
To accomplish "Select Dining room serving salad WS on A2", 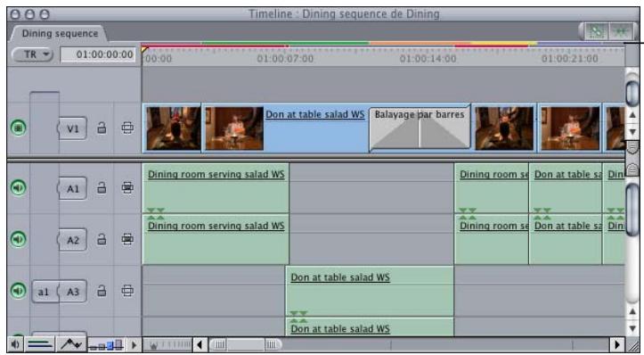I will pyautogui.click(x=216, y=239).
